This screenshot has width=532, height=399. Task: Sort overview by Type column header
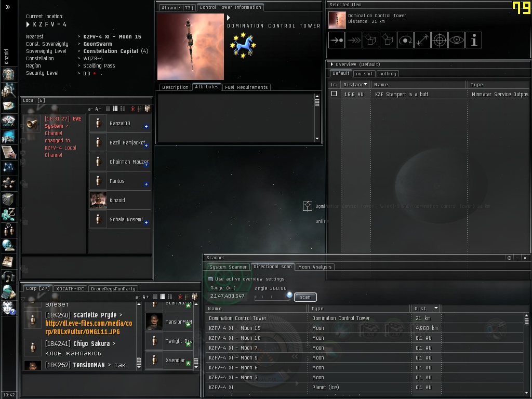tap(497, 85)
